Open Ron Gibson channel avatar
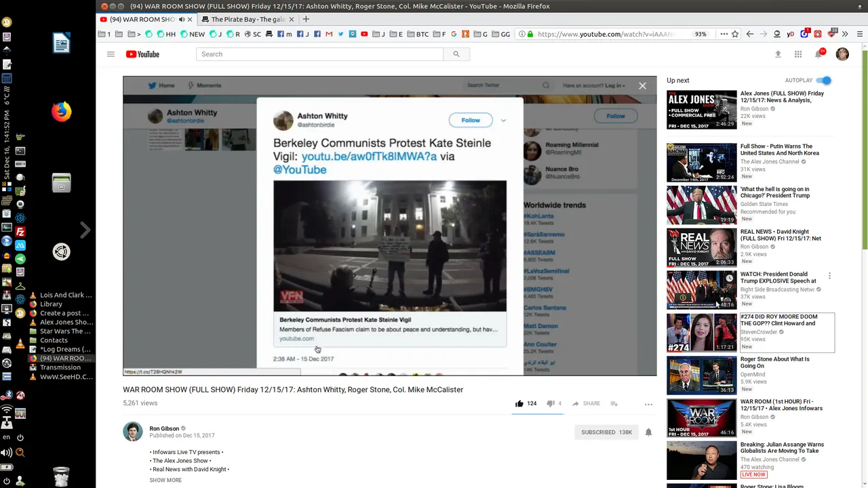868x488 pixels. [x=133, y=431]
